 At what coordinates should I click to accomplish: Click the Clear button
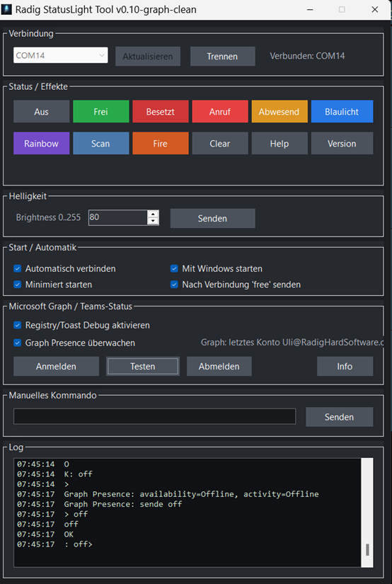coord(220,143)
